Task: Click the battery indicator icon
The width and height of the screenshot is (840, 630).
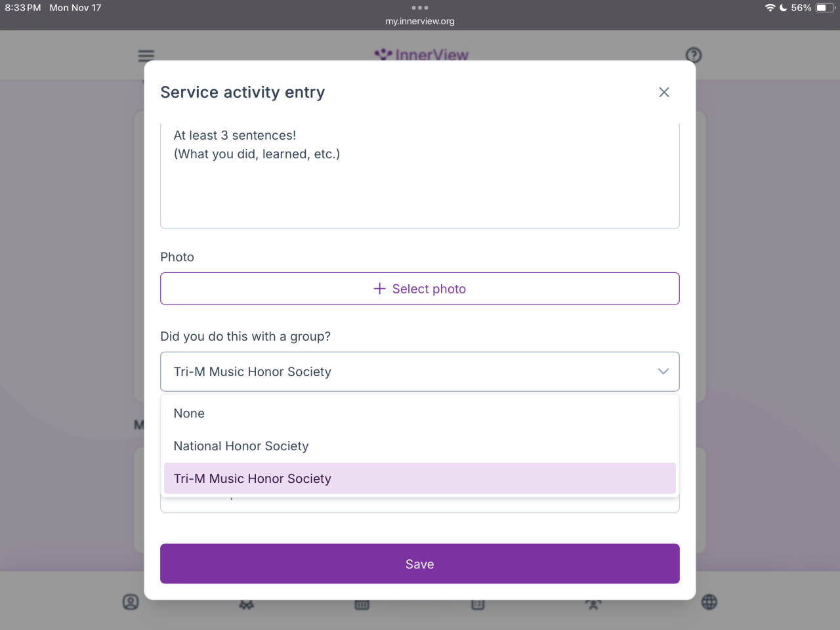Action: coord(824,8)
